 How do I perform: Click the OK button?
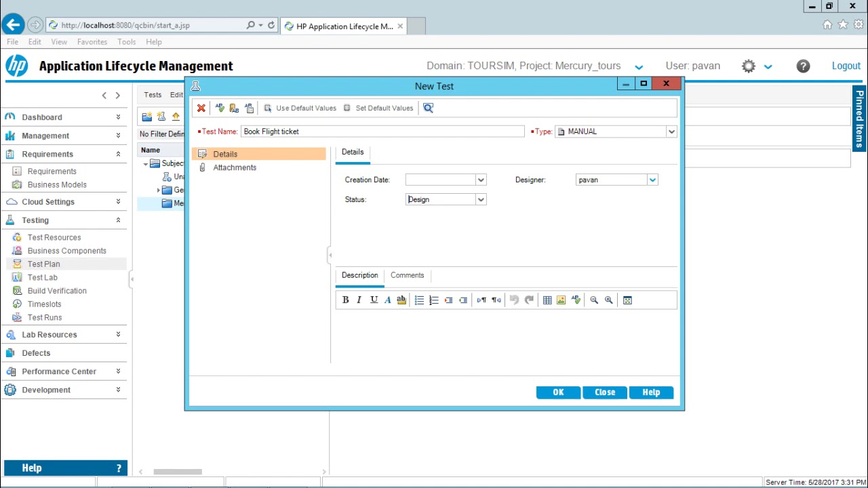pos(558,392)
